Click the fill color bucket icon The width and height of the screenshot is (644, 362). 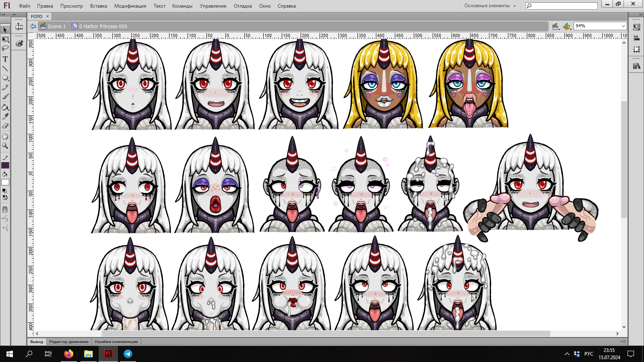(x=5, y=175)
